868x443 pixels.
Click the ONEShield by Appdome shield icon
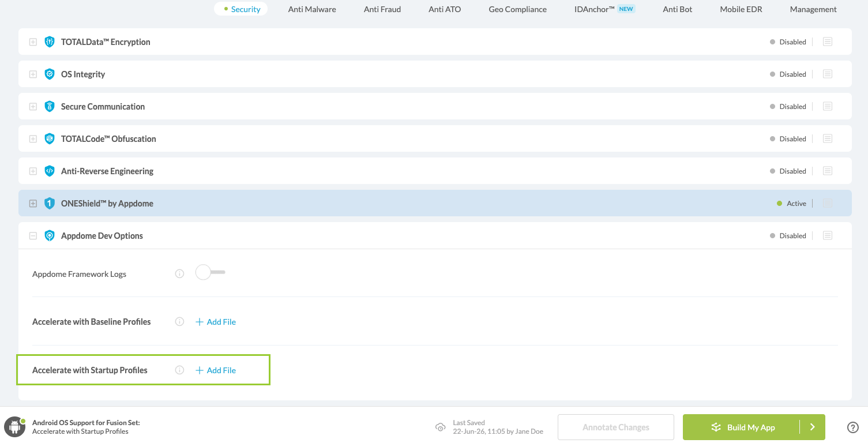[x=50, y=203]
